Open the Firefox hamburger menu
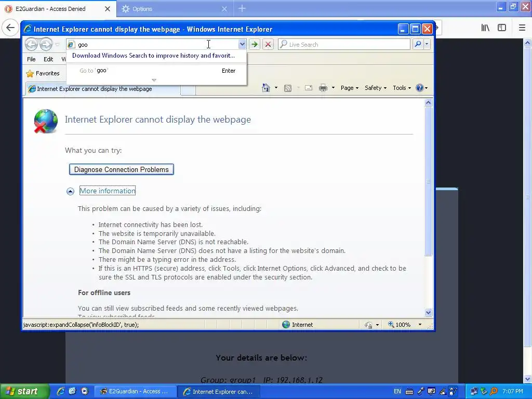This screenshot has height=399, width=532. 522,28
